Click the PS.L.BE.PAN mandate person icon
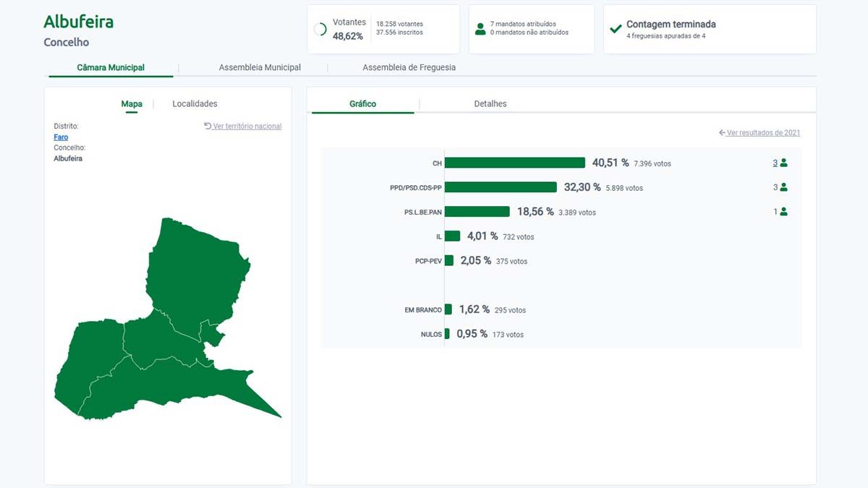Image resolution: width=868 pixels, height=488 pixels. click(784, 212)
